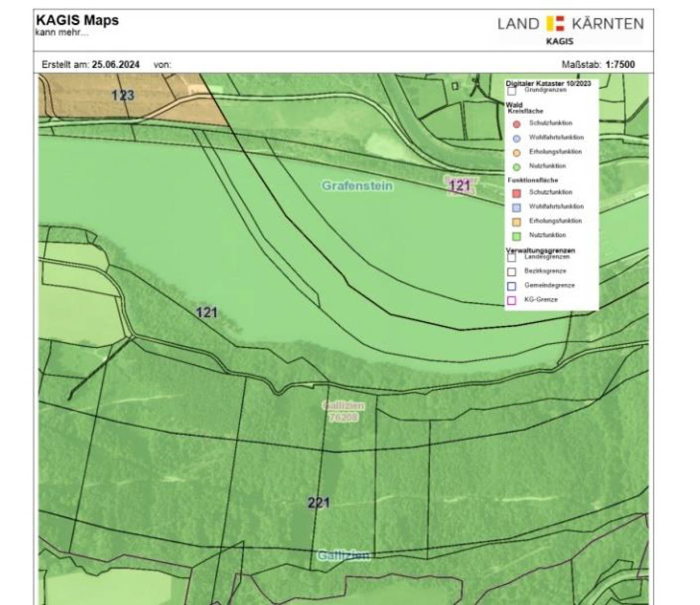The width and height of the screenshot is (700, 605).
Task: Click the orange circle Erholungsfunktion symbol under Kreisfläche
Action: [517, 153]
